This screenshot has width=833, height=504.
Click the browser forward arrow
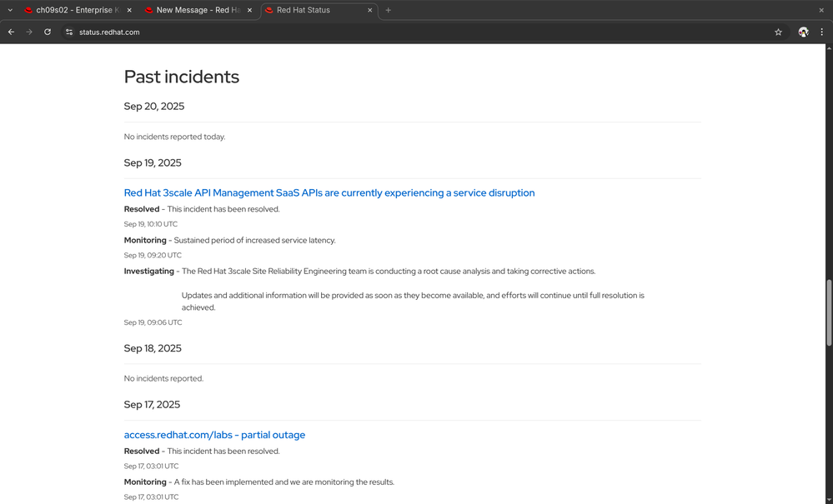[x=29, y=32]
